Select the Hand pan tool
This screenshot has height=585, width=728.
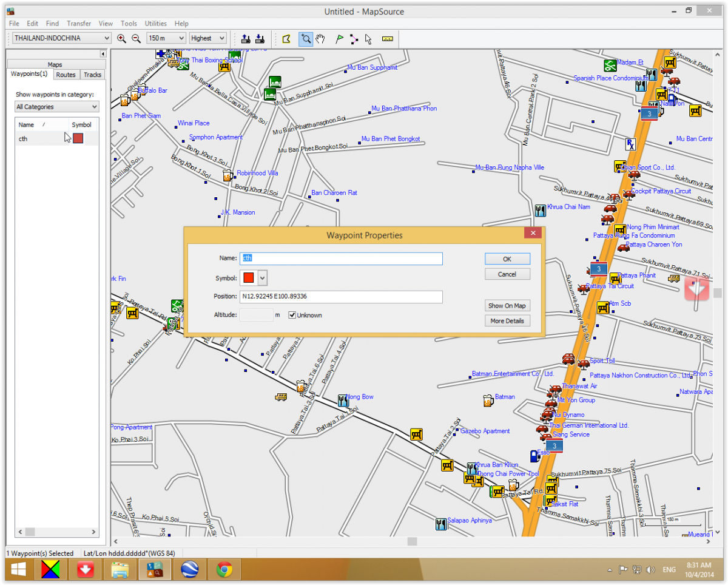(x=321, y=39)
